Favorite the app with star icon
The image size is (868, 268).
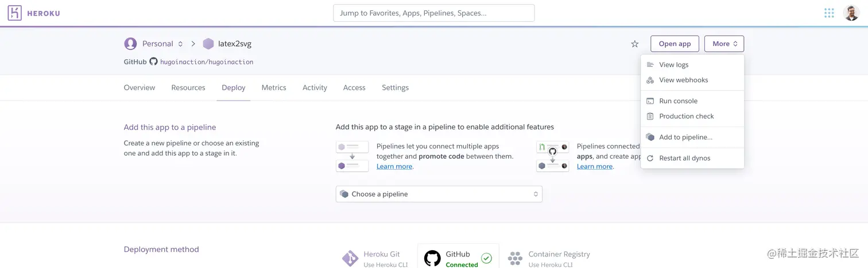point(634,44)
